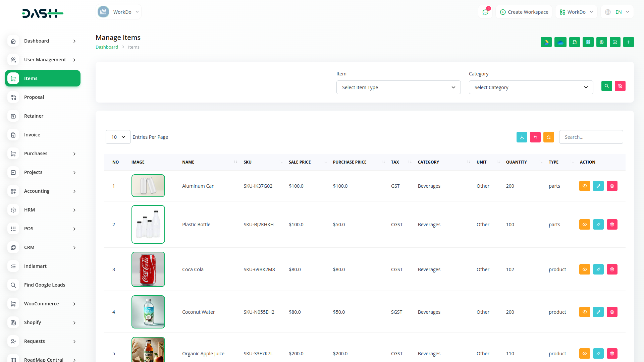This screenshot has height=362, width=644.
Task: Delete the Coca Cola item
Action: [x=612, y=269]
